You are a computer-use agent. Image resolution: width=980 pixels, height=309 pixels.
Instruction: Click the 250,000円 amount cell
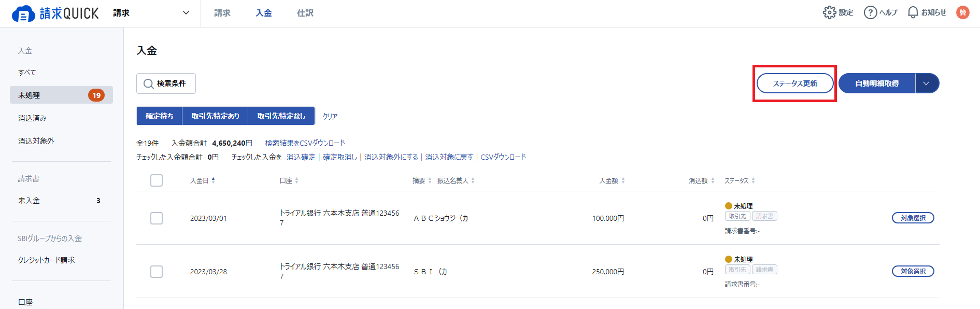608,272
